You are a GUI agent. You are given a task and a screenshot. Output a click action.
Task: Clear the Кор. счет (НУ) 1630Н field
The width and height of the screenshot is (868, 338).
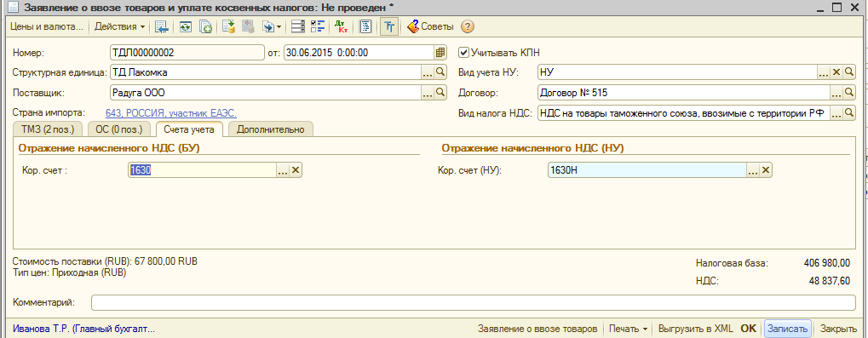coord(766,170)
